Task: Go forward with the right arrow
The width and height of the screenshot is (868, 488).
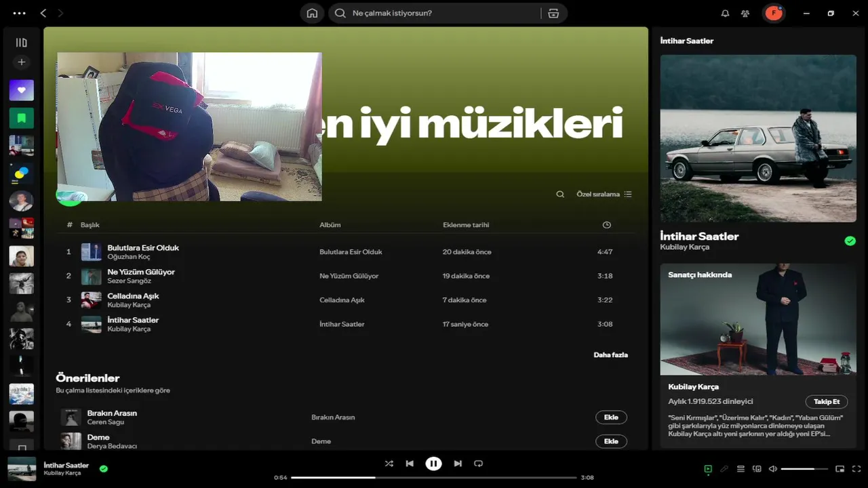Action: (x=60, y=13)
